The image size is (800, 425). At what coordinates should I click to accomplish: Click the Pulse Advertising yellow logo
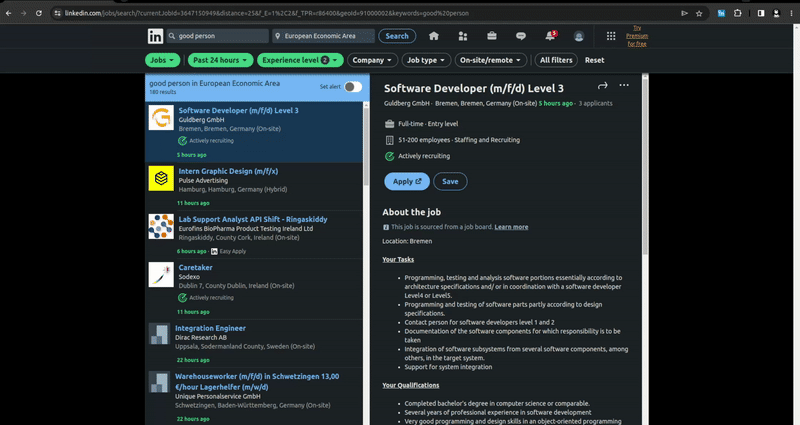pos(161,178)
